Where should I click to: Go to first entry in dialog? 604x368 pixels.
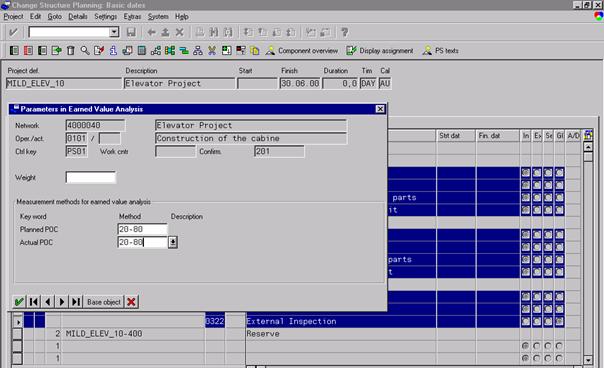[x=34, y=302]
